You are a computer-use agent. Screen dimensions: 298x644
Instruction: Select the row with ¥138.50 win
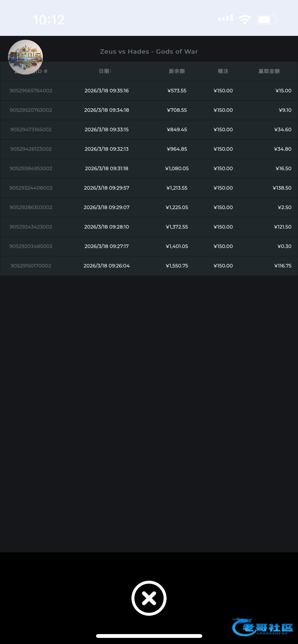(282, 188)
